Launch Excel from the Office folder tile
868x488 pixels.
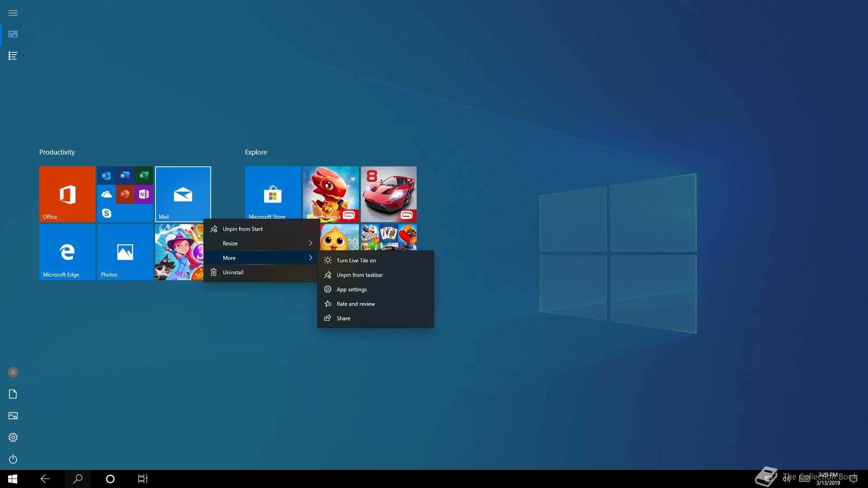(x=144, y=176)
